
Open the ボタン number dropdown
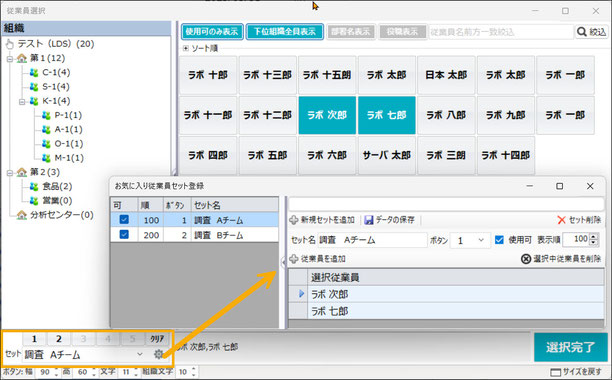(481, 240)
